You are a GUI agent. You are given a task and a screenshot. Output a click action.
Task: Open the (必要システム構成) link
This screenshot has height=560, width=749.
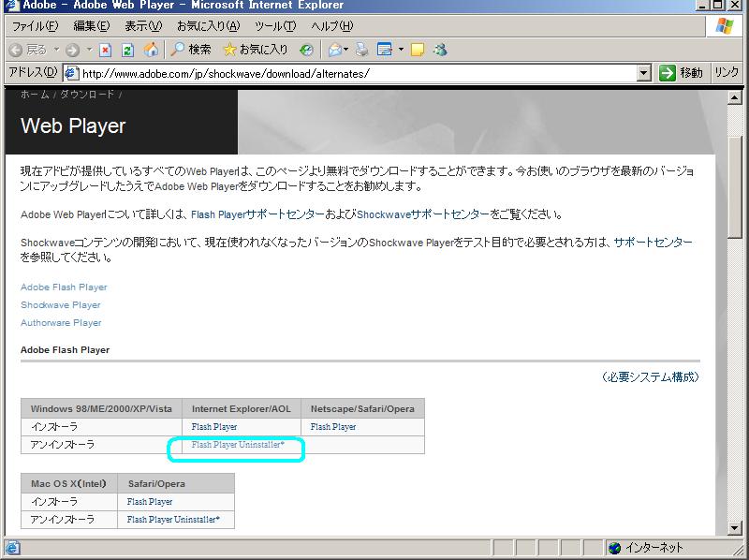(650, 377)
